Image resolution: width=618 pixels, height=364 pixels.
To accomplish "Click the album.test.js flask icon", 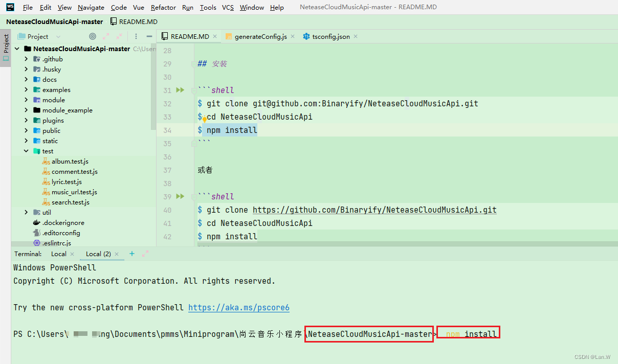I will pyautogui.click(x=46, y=162).
